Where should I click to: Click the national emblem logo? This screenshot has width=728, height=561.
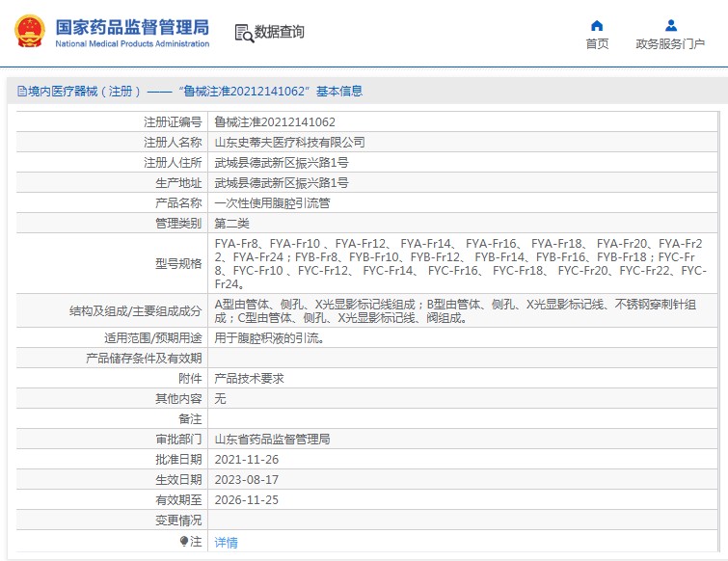pos(30,31)
